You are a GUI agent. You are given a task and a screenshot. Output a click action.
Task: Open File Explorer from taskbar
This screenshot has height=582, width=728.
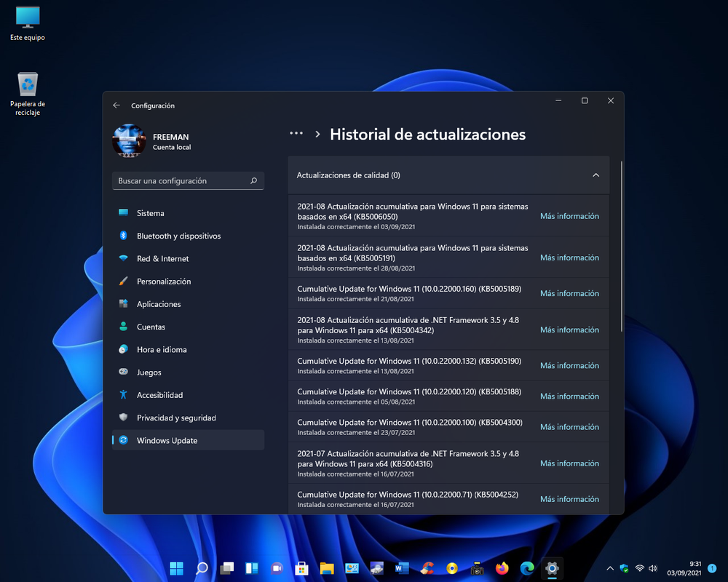tap(327, 568)
